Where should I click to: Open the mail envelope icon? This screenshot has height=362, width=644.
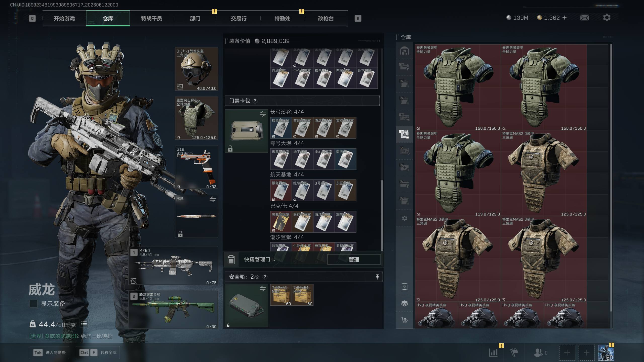coord(584,18)
